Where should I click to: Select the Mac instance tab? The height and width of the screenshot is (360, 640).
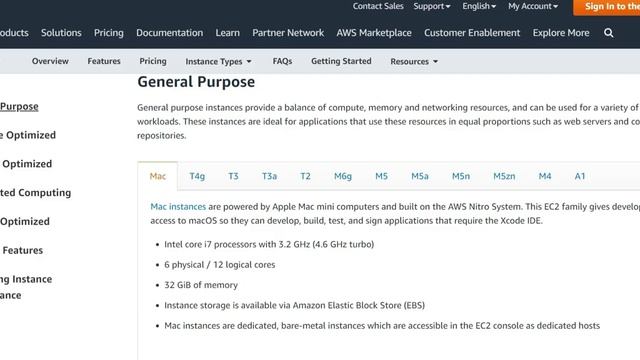coord(158,176)
